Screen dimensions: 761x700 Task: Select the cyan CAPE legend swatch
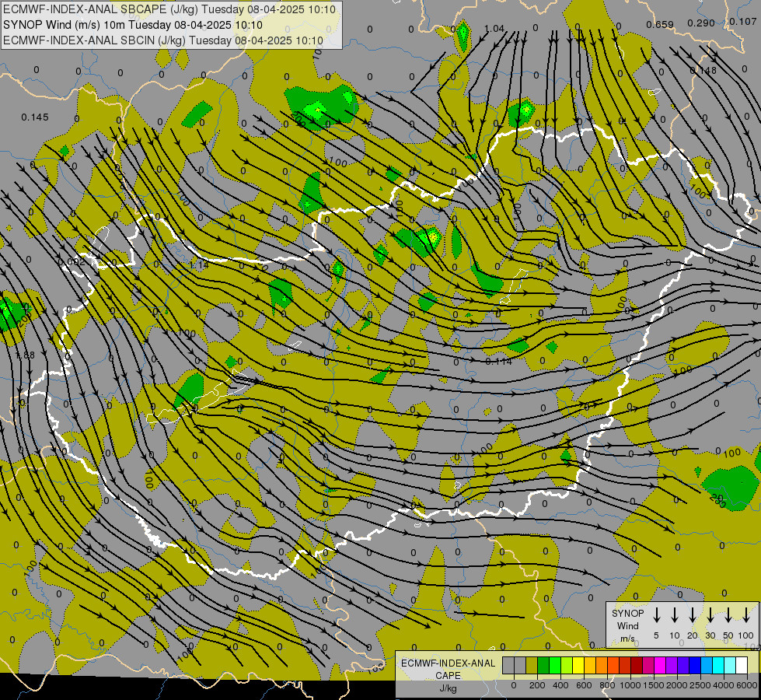(x=718, y=665)
